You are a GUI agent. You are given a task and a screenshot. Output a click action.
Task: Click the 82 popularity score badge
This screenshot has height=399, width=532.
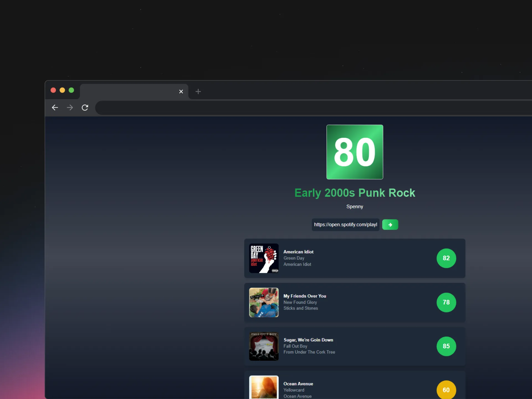coord(446,258)
